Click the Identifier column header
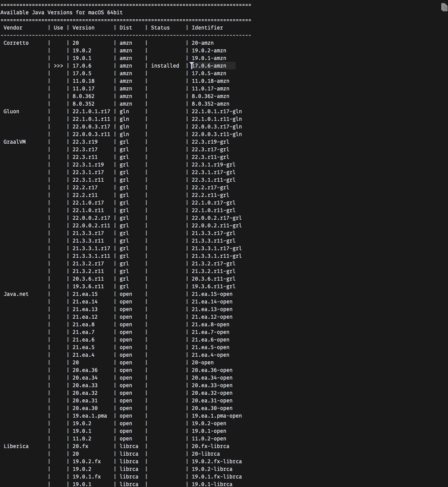 (x=207, y=28)
